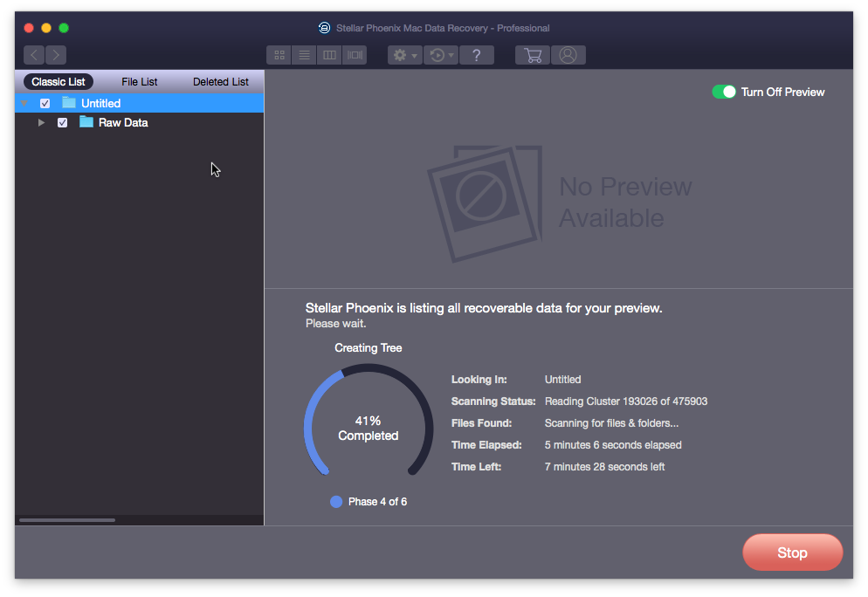Open help with the question mark
The width and height of the screenshot is (868, 597).
click(477, 55)
